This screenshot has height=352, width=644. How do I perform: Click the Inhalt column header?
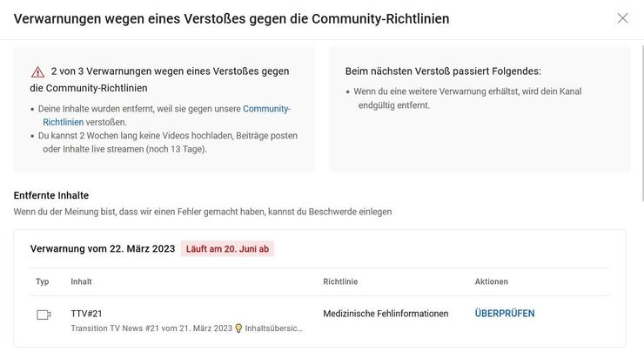(x=81, y=281)
